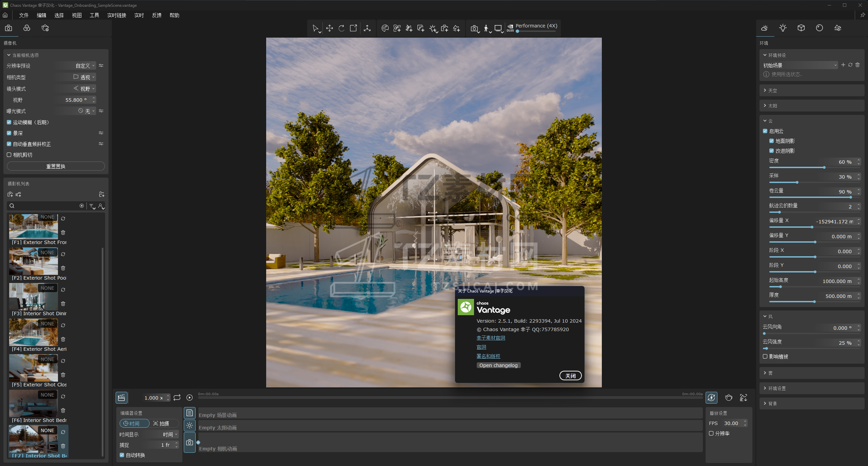Viewport: 868px width, 466px height.
Task: Expand the 天空 section
Action: coord(772,90)
